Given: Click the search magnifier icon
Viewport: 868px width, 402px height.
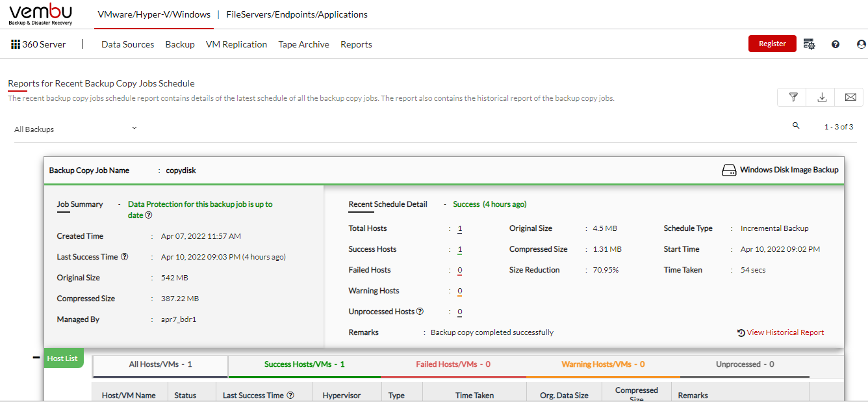Looking at the screenshot, I should 796,126.
